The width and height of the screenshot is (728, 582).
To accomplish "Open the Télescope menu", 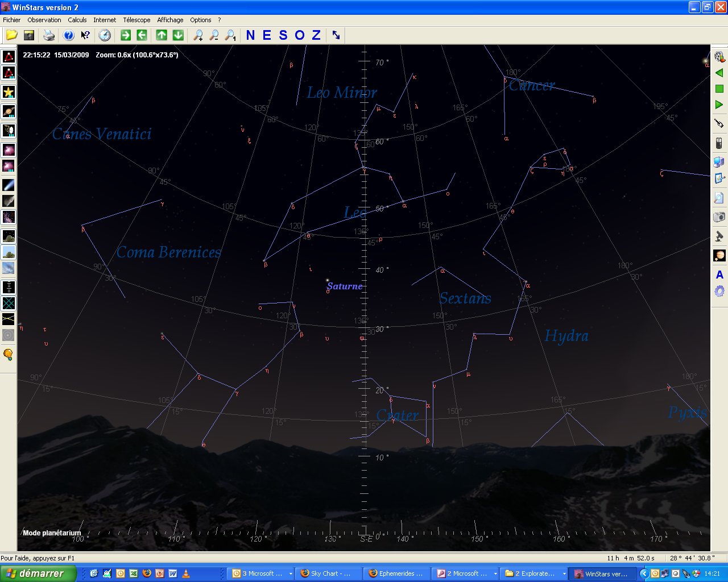I will pyautogui.click(x=136, y=20).
